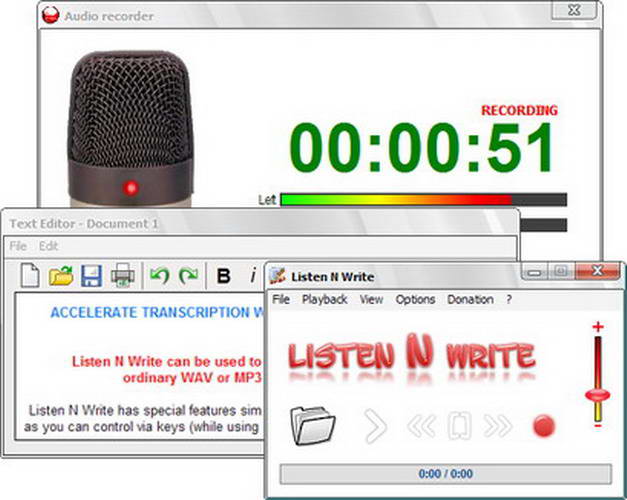Start recording with the red record button

[544, 426]
